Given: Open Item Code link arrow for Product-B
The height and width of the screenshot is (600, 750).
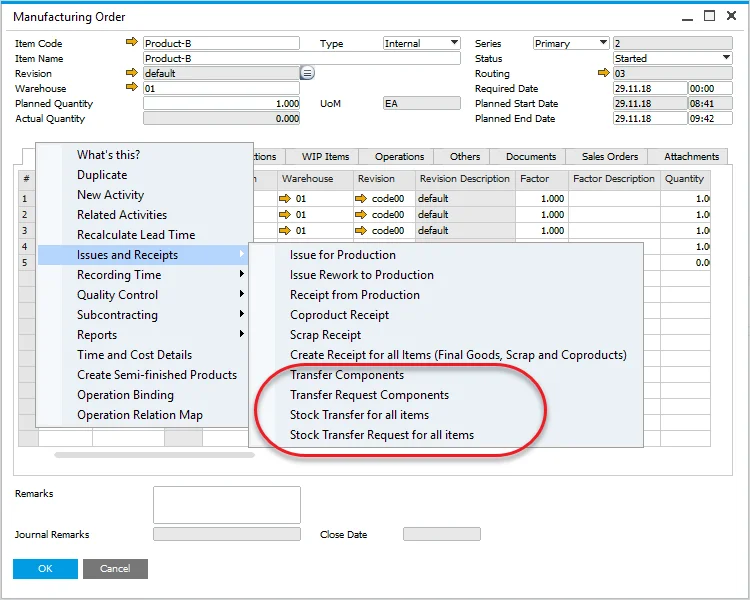Looking at the screenshot, I should pyautogui.click(x=132, y=43).
